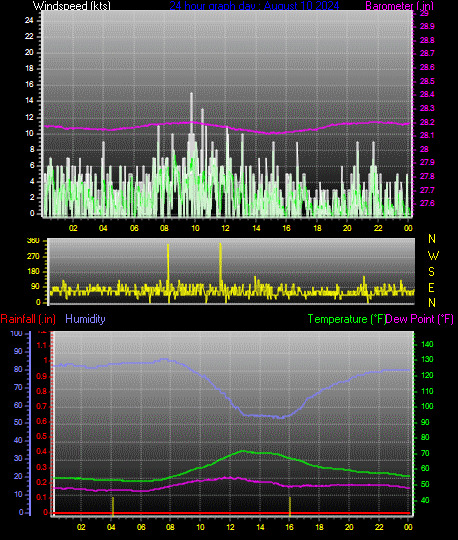Click the 12 hour tick on wind graph
458x540 pixels.
click(225, 228)
